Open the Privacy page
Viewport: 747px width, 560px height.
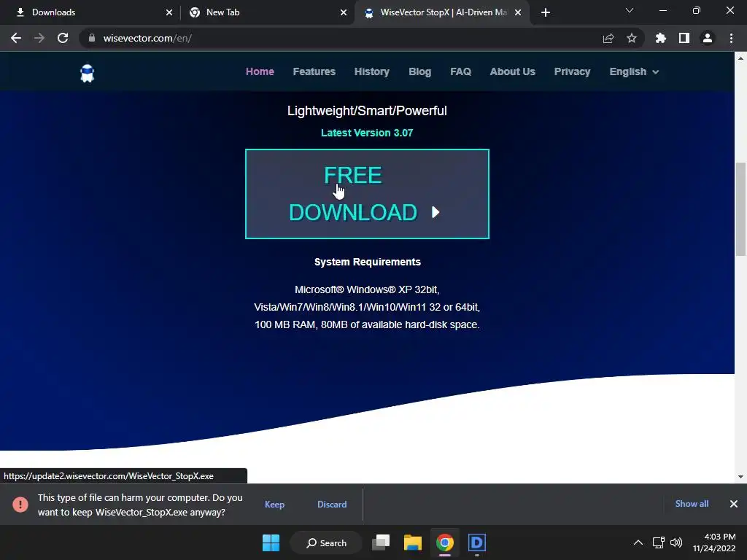(x=572, y=71)
